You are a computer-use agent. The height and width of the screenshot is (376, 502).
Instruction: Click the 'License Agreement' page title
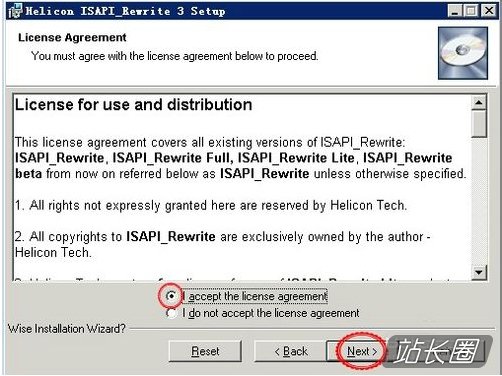coord(72,37)
